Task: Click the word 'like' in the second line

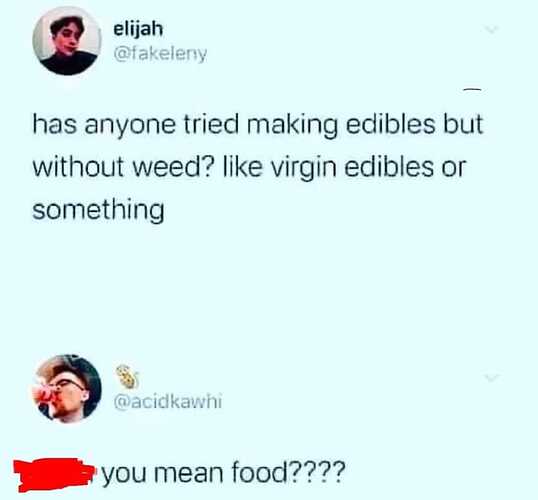Action: point(243,168)
